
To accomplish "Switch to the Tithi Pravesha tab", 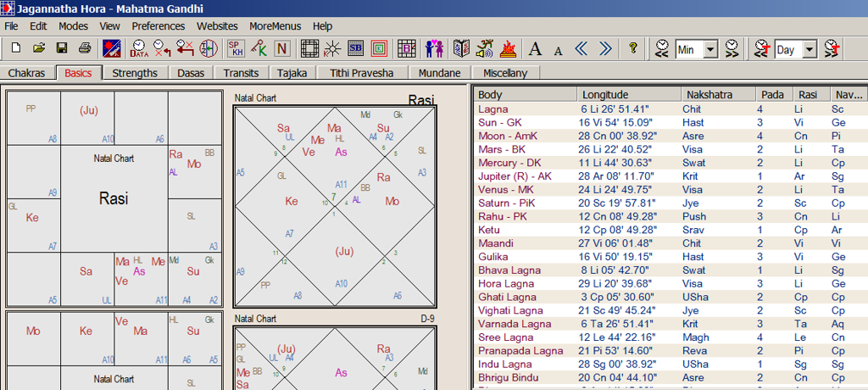I will point(361,73).
